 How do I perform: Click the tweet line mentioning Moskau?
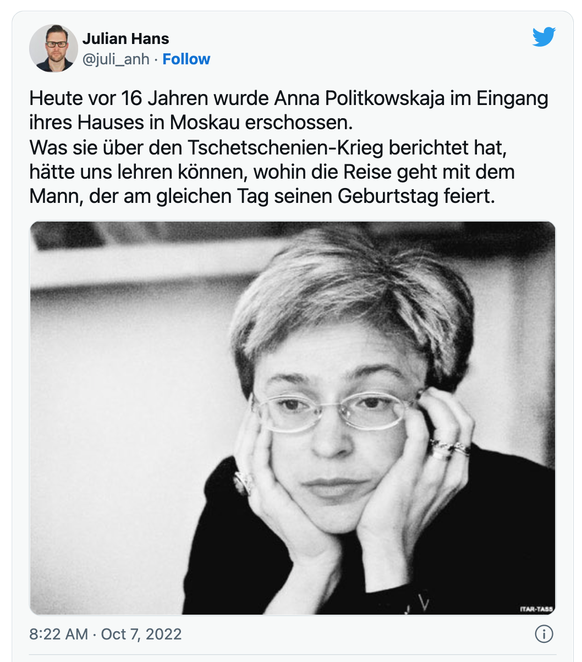191,123
